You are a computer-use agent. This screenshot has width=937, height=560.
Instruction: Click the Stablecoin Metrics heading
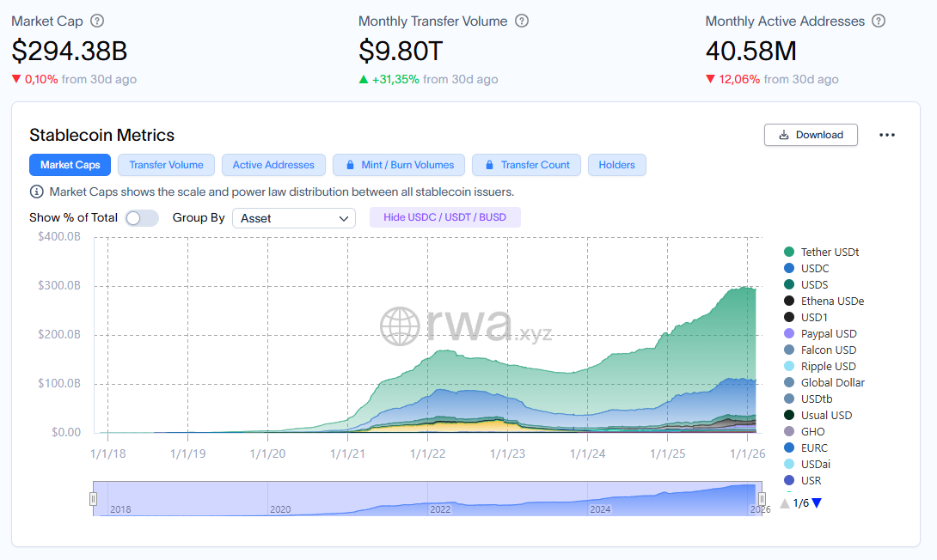click(x=101, y=136)
